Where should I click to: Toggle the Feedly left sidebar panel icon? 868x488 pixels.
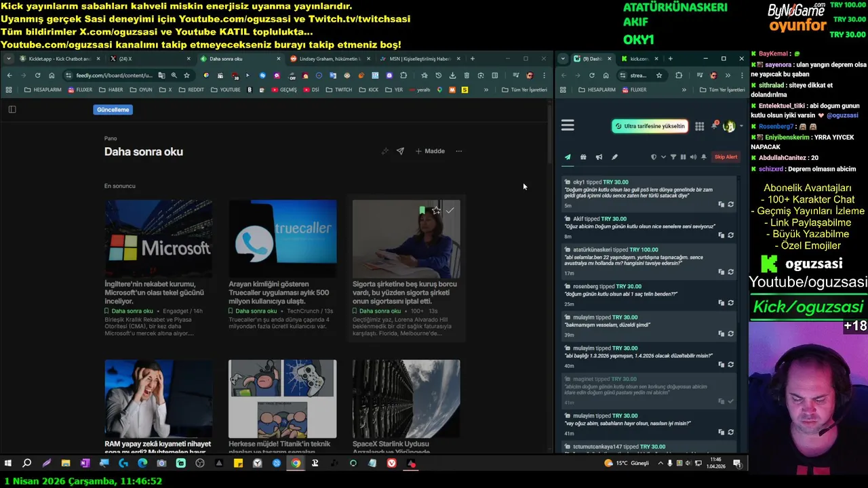(12, 109)
